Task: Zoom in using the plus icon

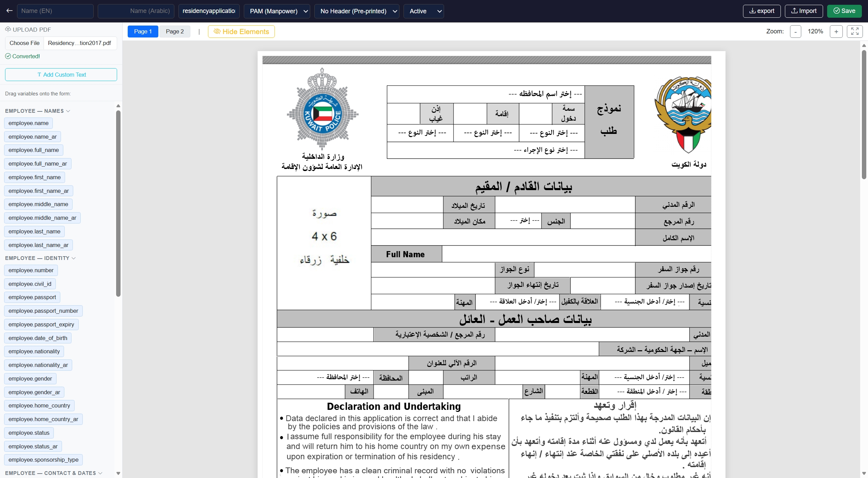Action: click(x=837, y=31)
